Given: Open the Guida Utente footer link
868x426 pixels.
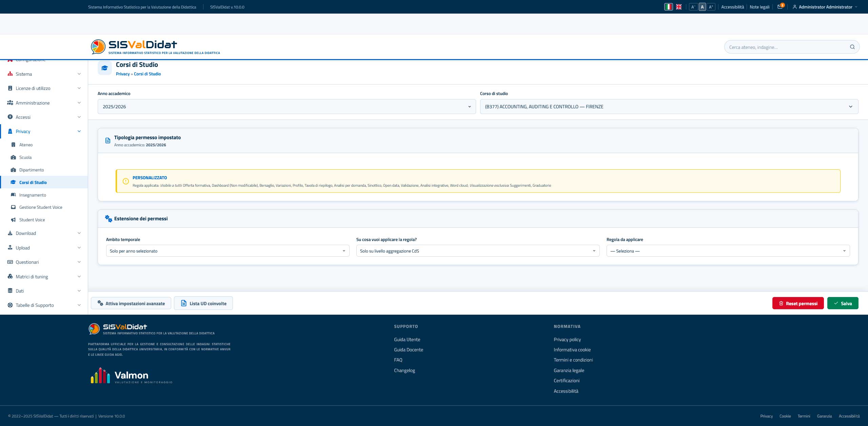Looking at the screenshot, I should [407, 339].
